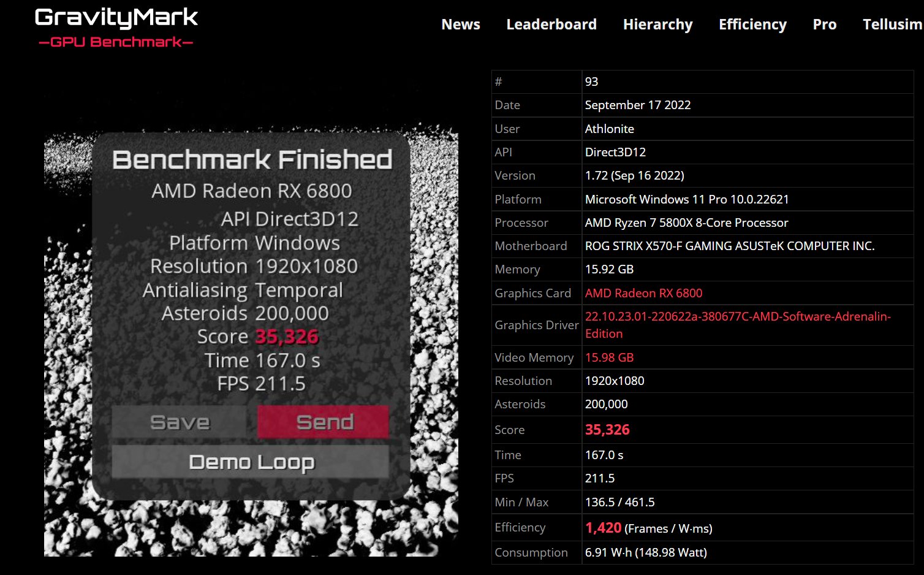Screen dimensions: 924x575
Task: Select the Direct3D12 API value in table
Action: (615, 152)
